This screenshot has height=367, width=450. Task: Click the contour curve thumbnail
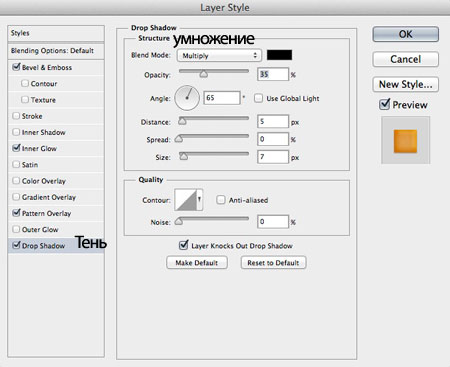pyautogui.click(x=185, y=200)
